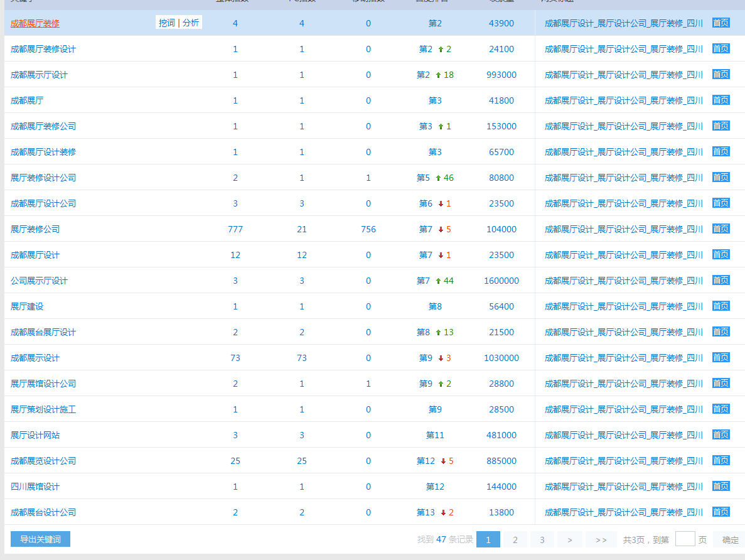Viewport: 745px width, 560px height.
Task: Click page title link in 四川展馆设计 row
Action: click(623, 487)
